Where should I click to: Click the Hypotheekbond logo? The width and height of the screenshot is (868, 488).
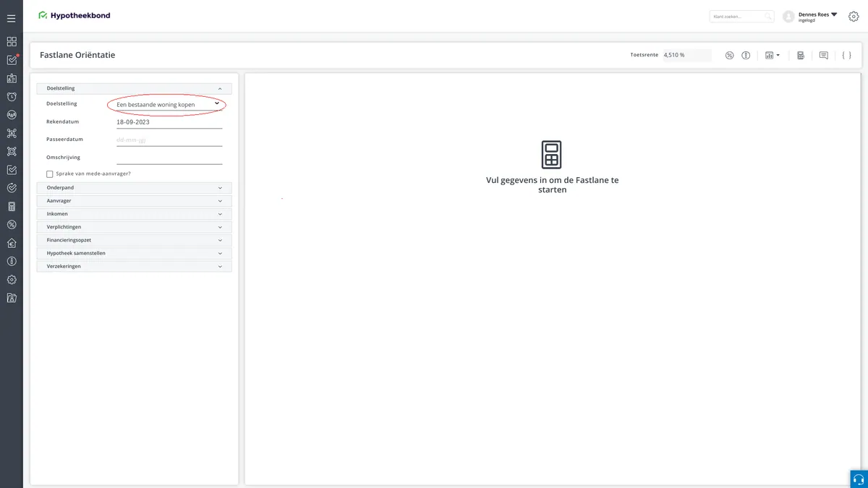point(75,15)
